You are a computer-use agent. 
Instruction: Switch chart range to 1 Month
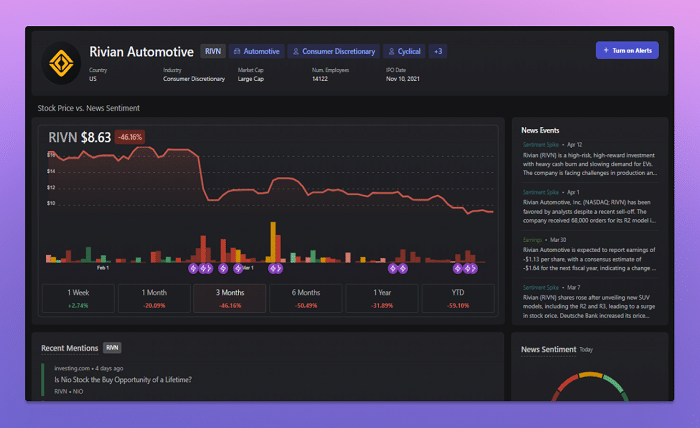(154, 298)
